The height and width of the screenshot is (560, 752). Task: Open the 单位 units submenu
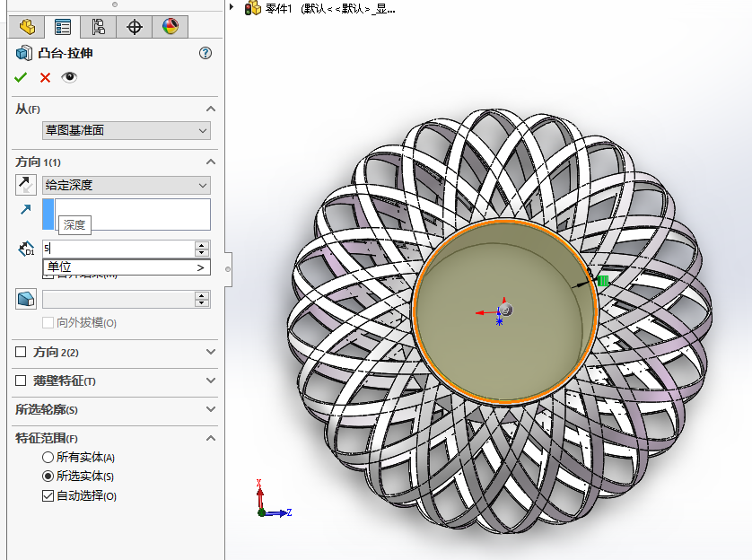pos(127,267)
